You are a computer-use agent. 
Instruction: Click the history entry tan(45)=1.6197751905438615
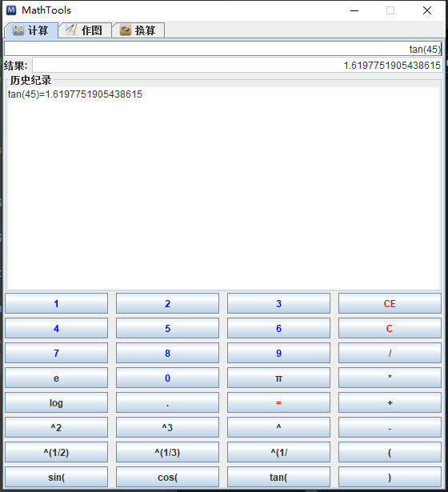tap(75, 94)
